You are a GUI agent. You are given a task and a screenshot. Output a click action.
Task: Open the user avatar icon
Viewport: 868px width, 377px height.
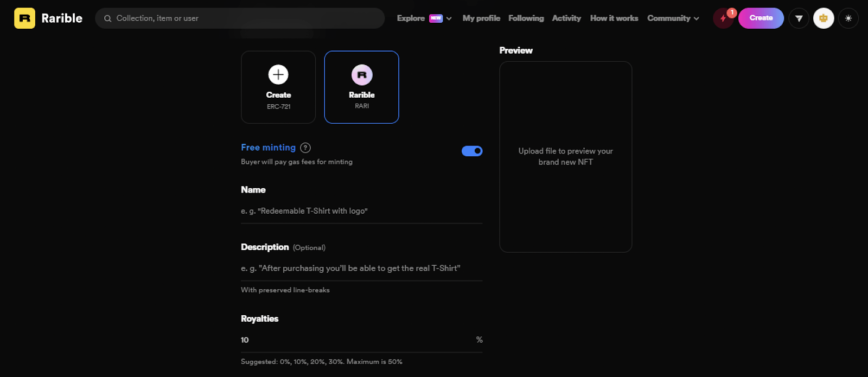[x=823, y=18]
